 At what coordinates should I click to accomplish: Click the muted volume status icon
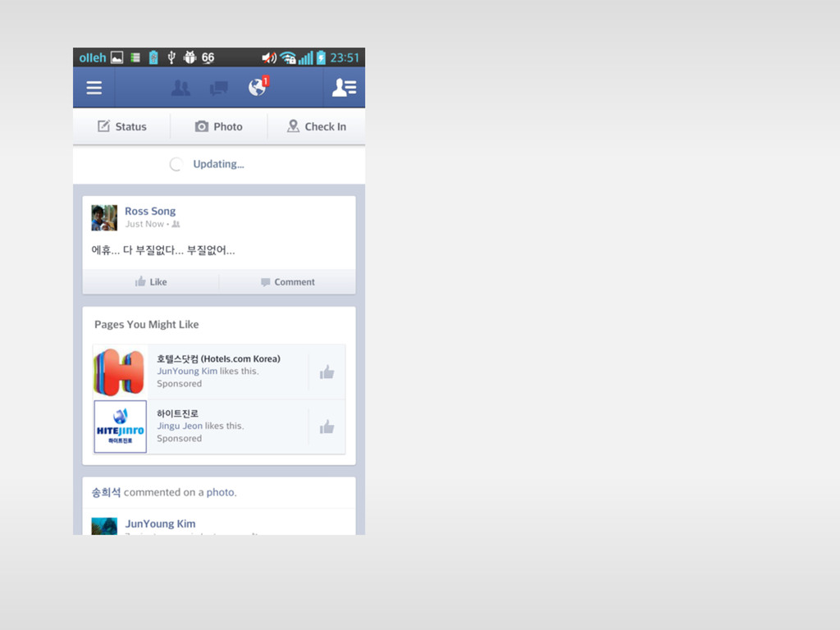tap(269, 58)
